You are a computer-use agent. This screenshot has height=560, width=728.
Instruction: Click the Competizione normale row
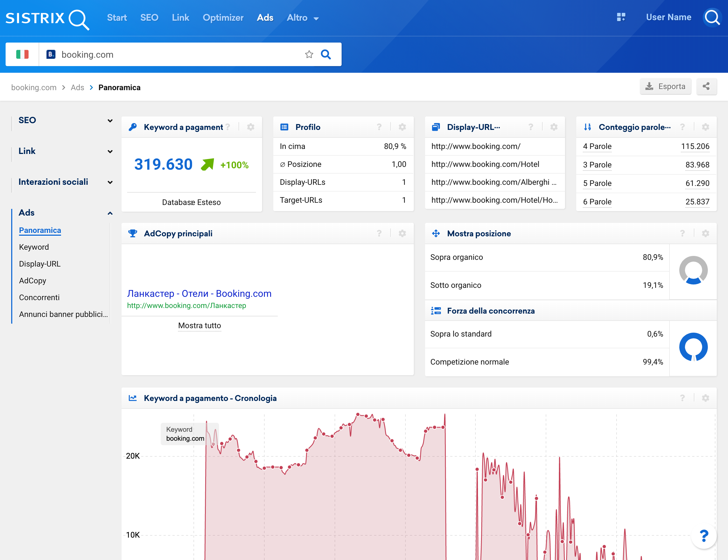pos(547,362)
